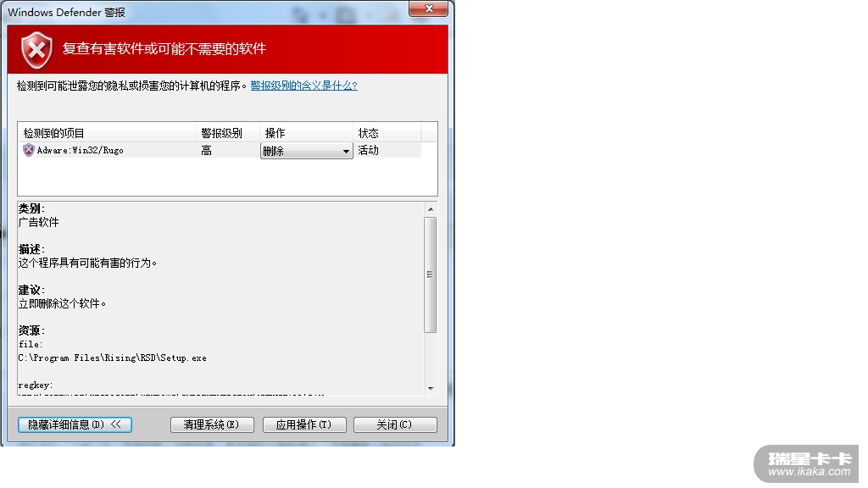Click the 描述: heading in details
Screen dimensions: 868x488
(31, 250)
